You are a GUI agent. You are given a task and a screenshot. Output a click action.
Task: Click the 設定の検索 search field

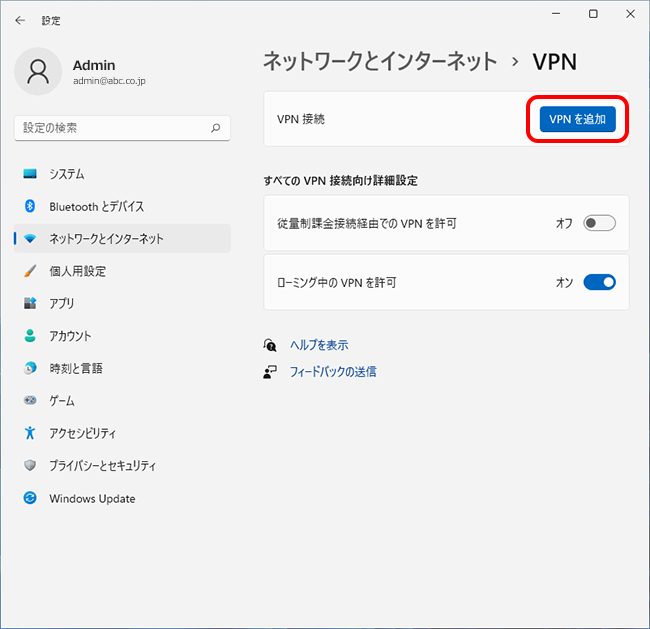(x=122, y=128)
